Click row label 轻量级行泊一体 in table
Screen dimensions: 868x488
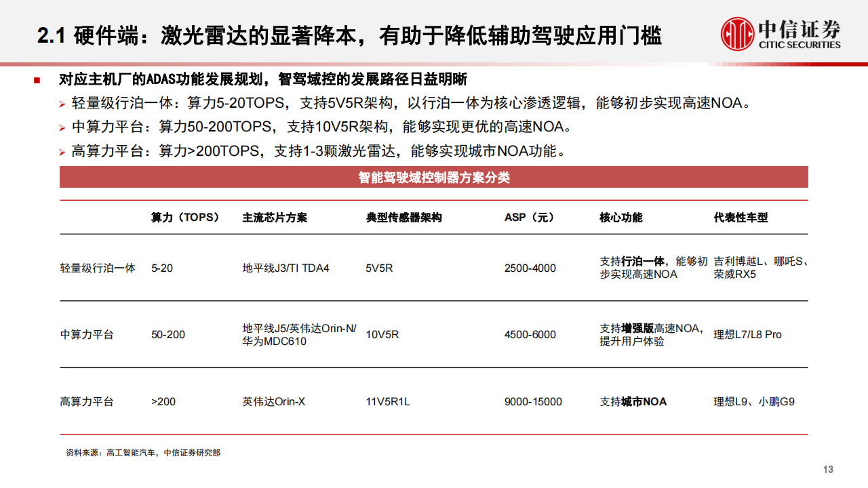coord(98,268)
